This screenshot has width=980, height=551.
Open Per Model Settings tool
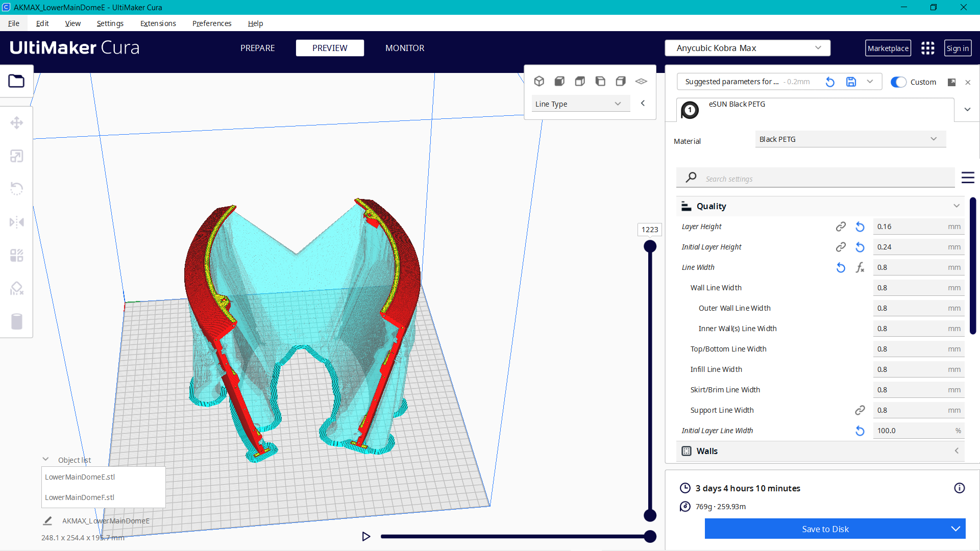17,255
